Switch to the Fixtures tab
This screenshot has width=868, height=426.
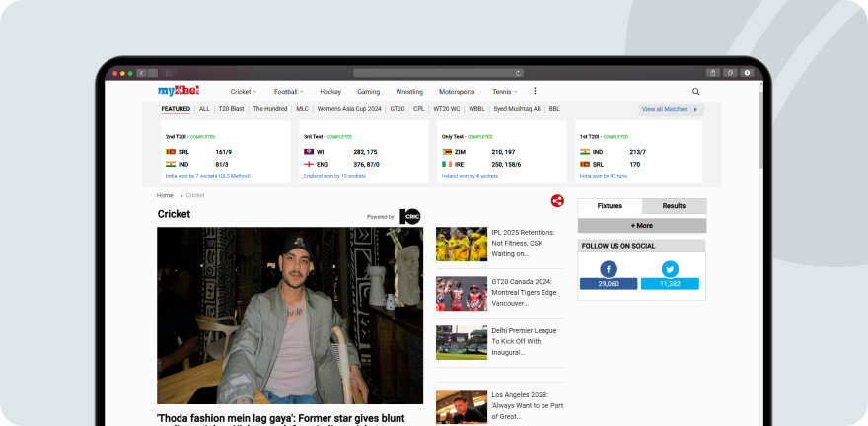click(610, 206)
